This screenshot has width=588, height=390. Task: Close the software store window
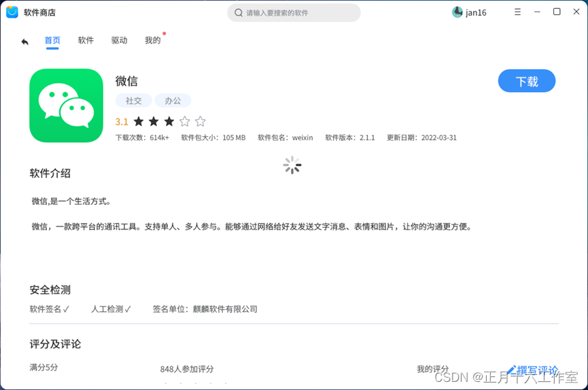pyautogui.click(x=576, y=12)
